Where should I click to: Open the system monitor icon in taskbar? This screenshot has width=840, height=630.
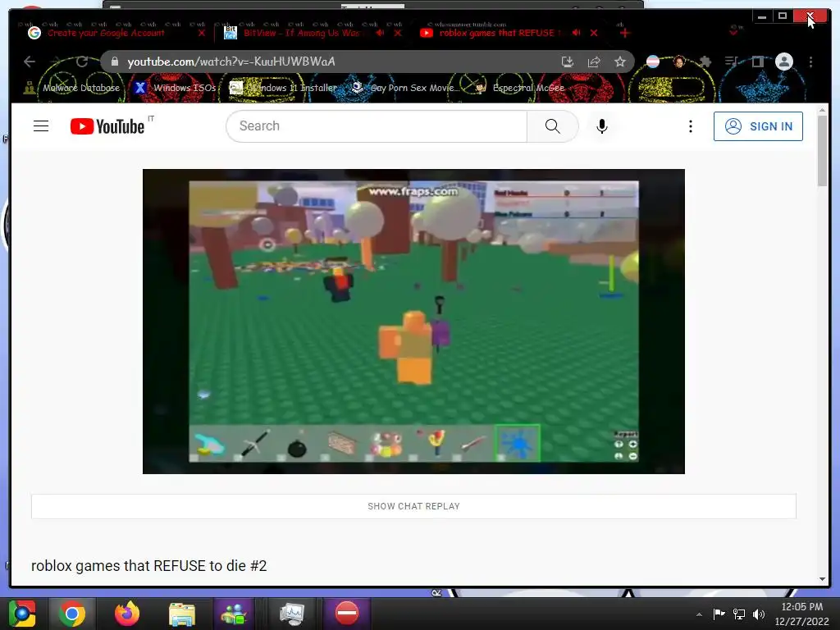pos(292,614)
